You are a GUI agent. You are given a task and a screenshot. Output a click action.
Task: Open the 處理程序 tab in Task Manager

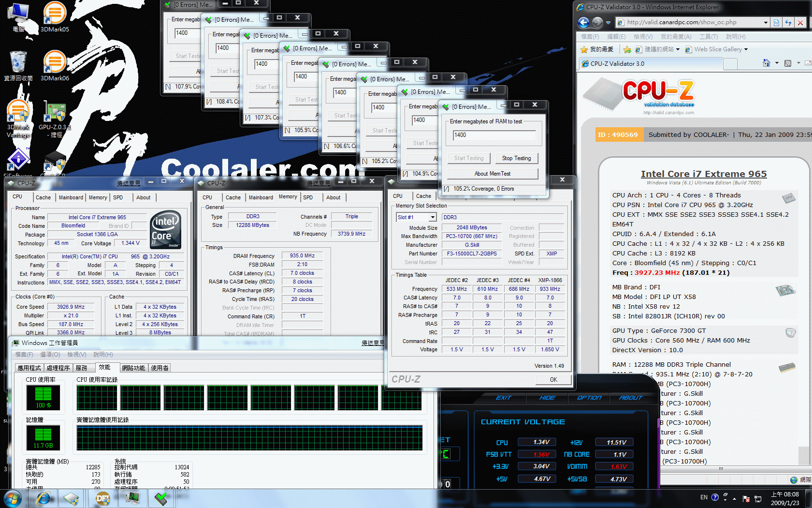[x=58, y=368]
